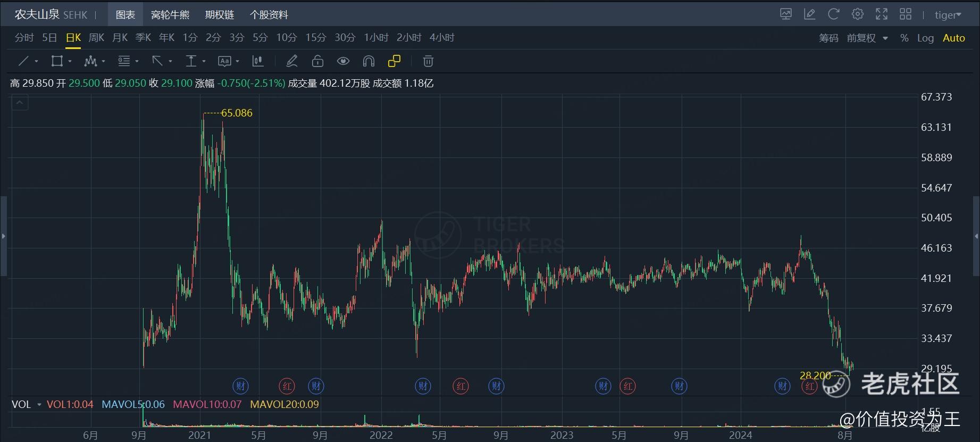Select the wave pattern drawing tool
Screen dimensions: 980x442
coord(90,61)
